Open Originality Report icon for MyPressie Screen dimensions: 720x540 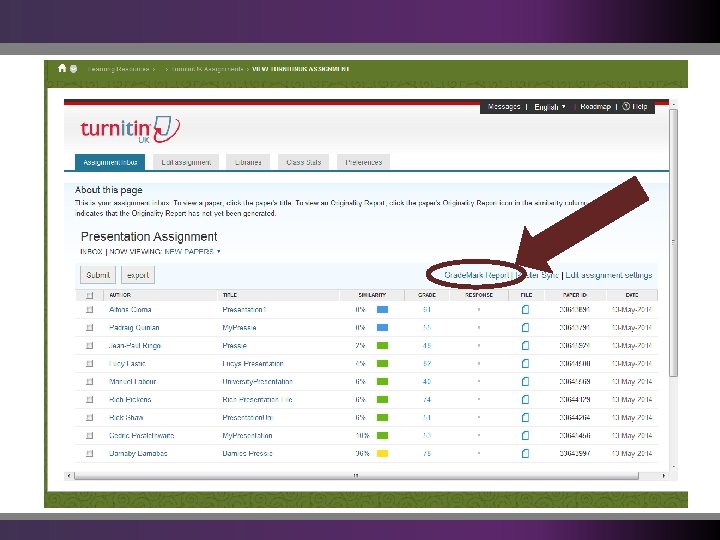click(382, 327)
